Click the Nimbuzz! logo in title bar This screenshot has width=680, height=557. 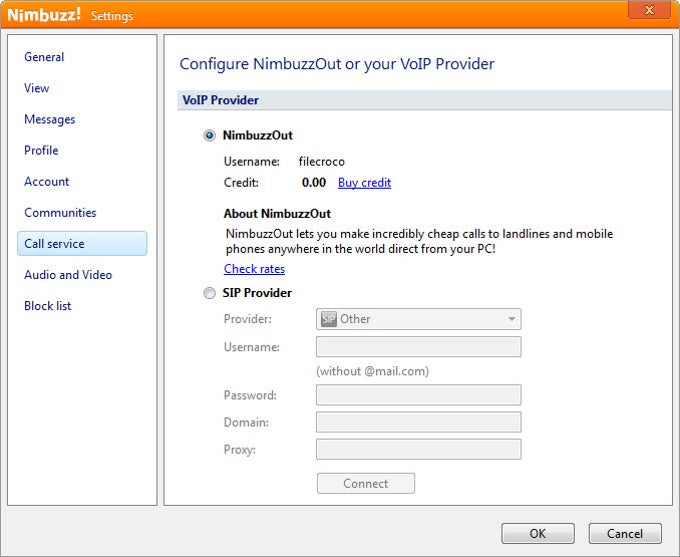45,15
